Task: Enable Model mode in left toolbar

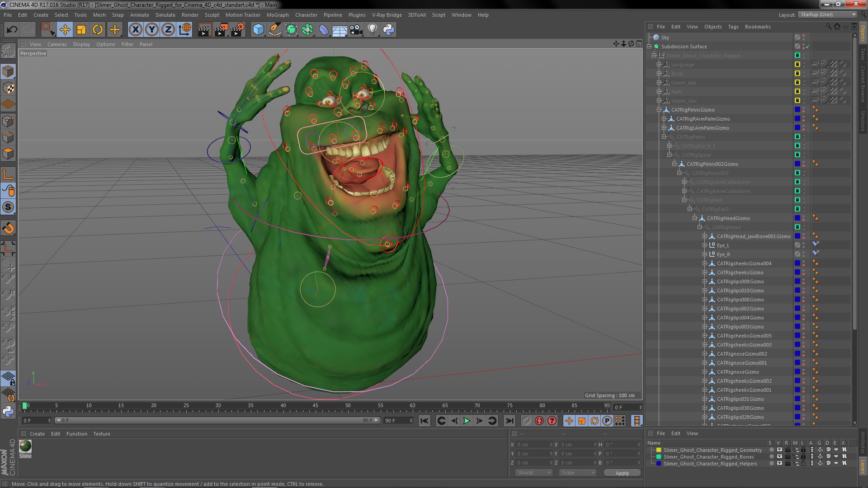Action: [x=8, y=71]
